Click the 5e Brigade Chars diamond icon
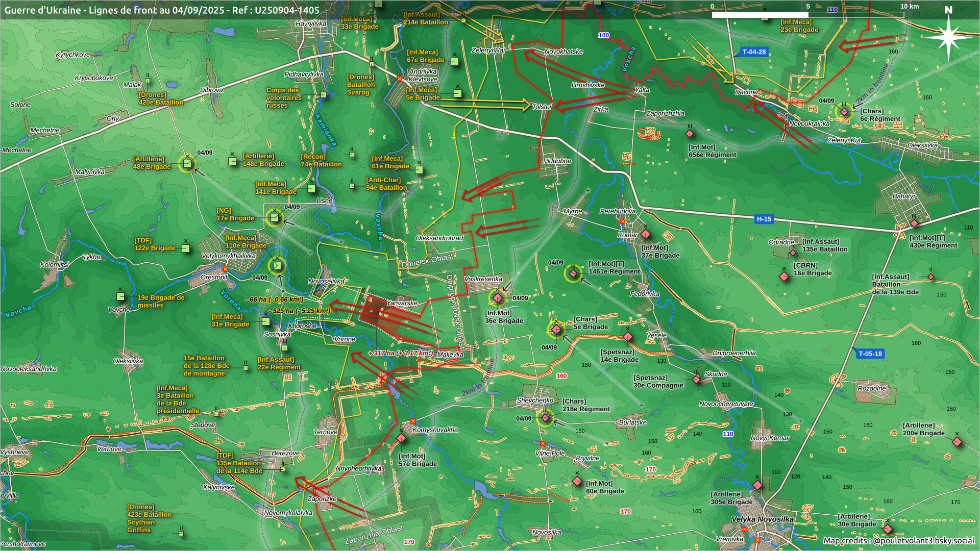Image resolution: width=980 pixels, height=551 pixels. tap(556, 330)
